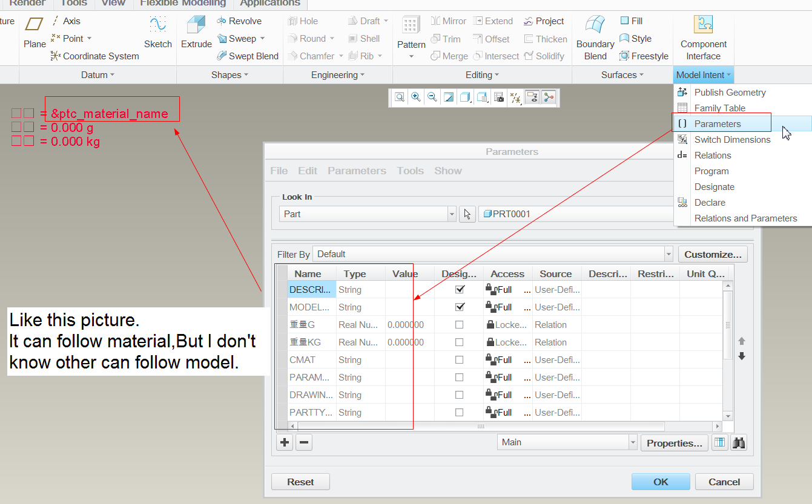812x504 pixels.
Task: Expand the Shapes group dropdown
Action: tap(229, 75)
